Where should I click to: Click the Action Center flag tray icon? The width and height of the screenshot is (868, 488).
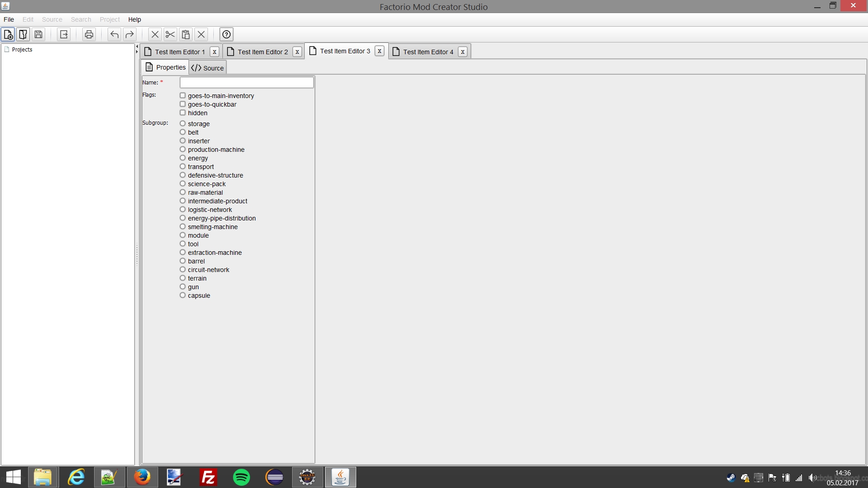[x=772, y=478]
